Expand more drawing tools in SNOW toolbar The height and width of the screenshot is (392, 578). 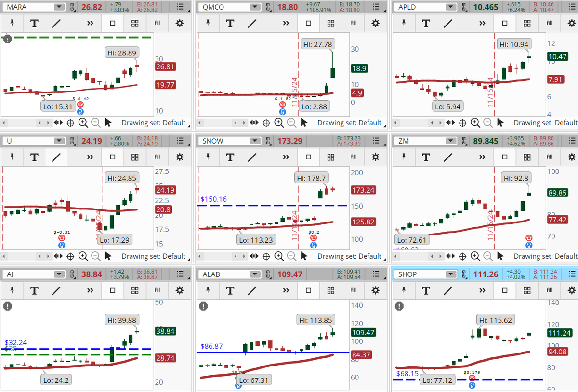pyautogui.click(x=286, y=157)
